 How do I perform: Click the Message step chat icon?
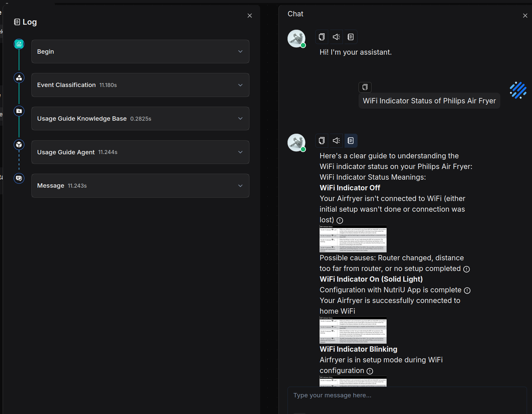click(x=19, y=178)
